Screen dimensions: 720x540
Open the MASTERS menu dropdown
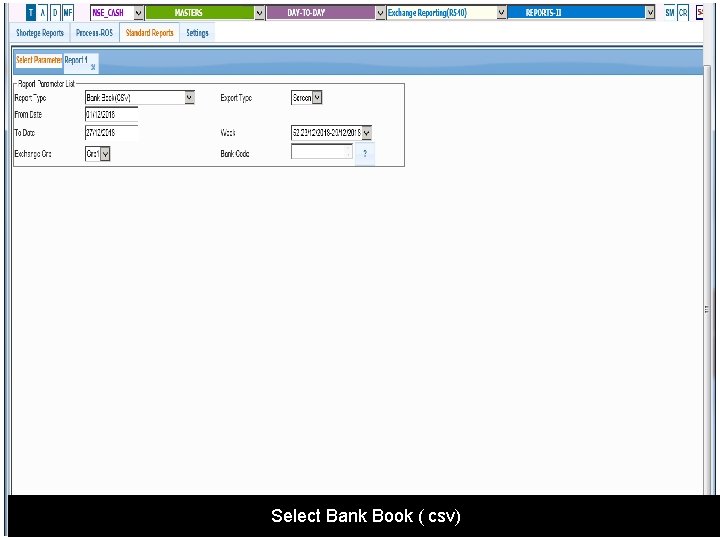coord(259,13)
